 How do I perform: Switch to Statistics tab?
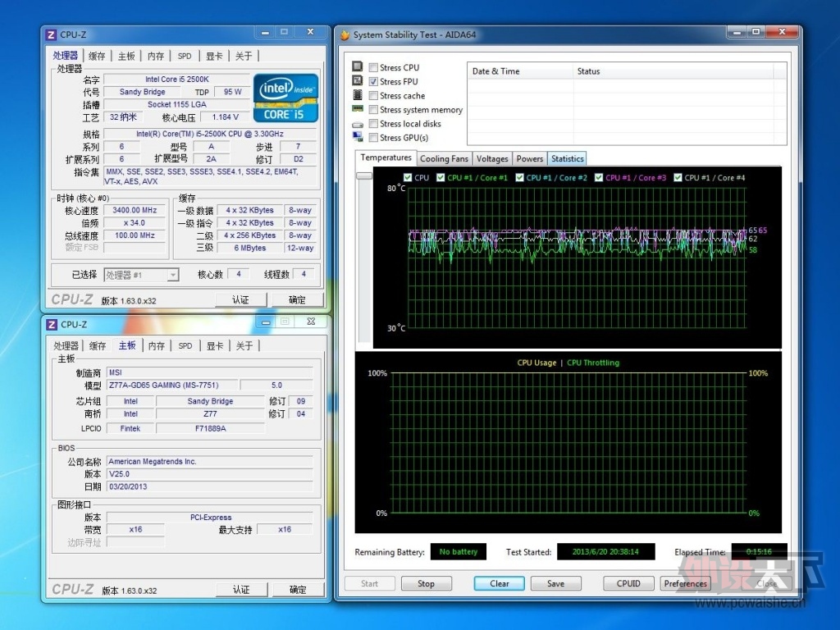click(x=568, y=158)
